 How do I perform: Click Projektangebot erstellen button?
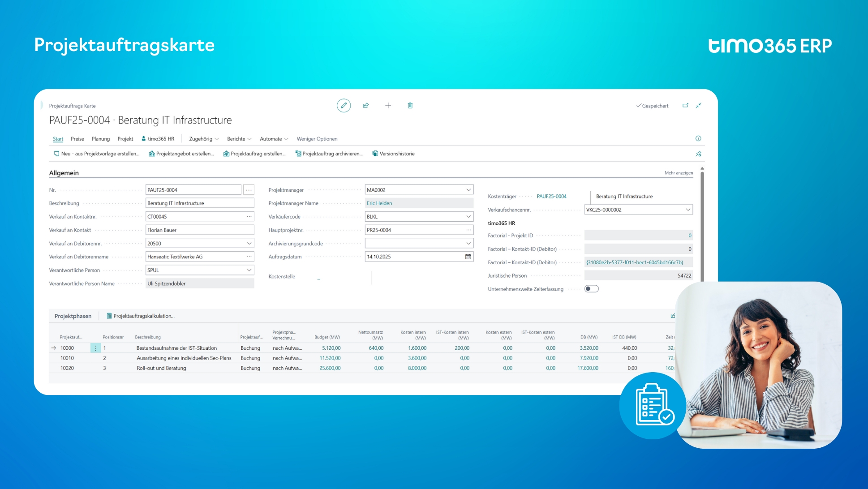pyautogui.click(x=181, y=154)
